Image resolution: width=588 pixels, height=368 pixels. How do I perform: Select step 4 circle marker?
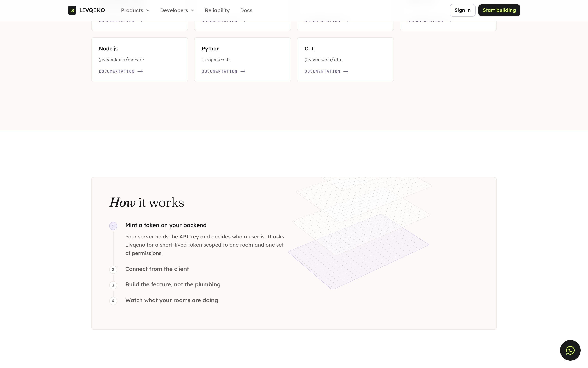coord(113,301)
